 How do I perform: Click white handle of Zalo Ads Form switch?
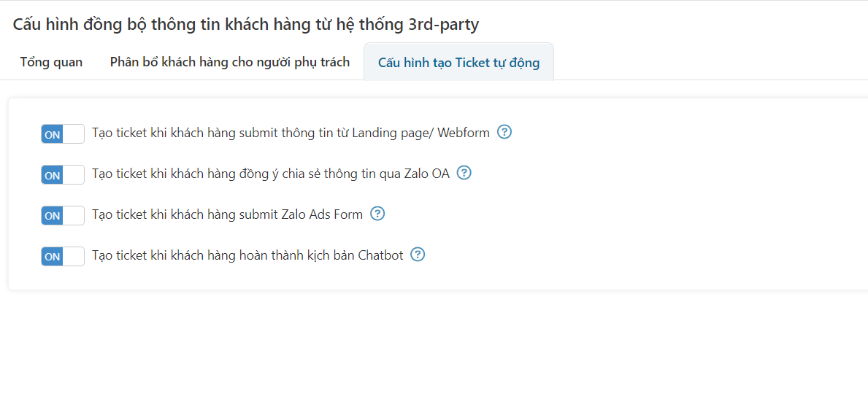74,215
